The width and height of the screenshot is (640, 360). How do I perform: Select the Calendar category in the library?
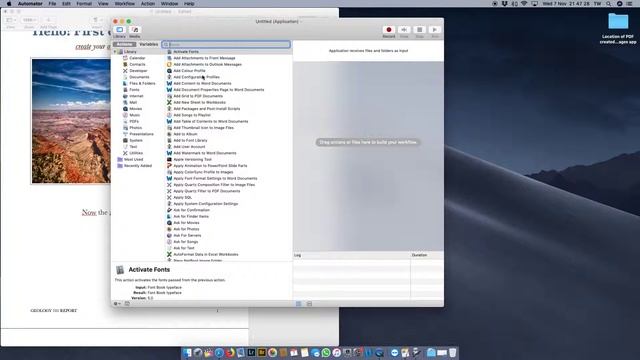point(137,58)
